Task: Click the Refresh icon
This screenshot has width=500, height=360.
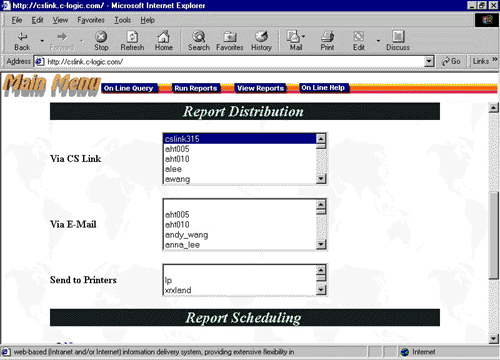Action: (x=132, y=36)
